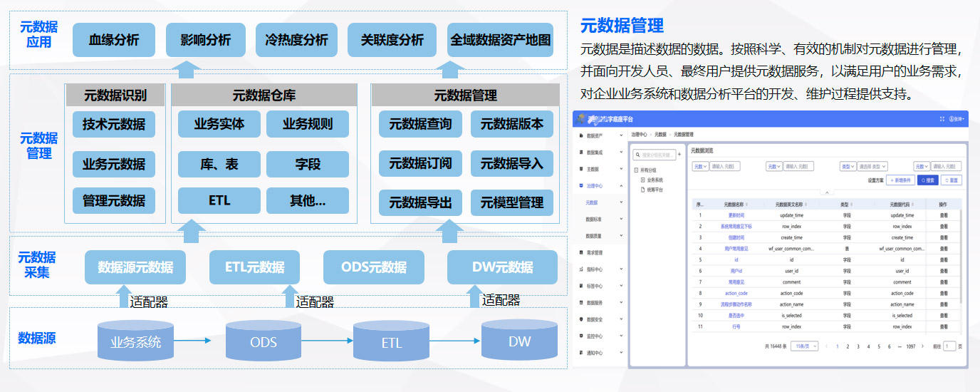Click the blue 搜索 button
The image size is (980, 392).
pyautogui.click(x=927, y=180)
